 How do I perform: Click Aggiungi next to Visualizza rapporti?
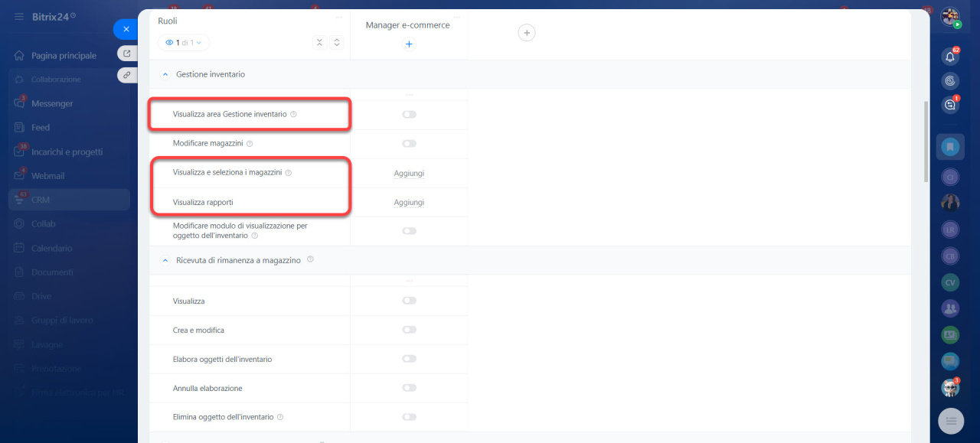(409, 203)
